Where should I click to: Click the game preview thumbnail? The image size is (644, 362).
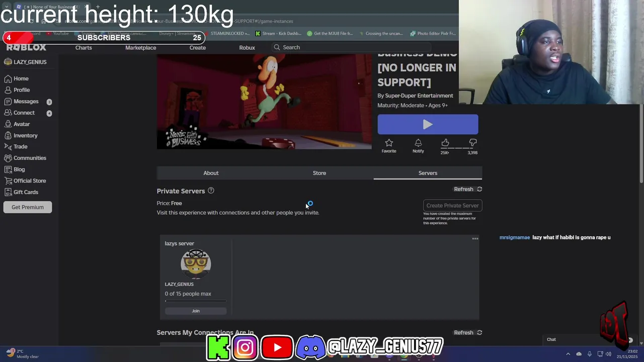tap(264, 101)
